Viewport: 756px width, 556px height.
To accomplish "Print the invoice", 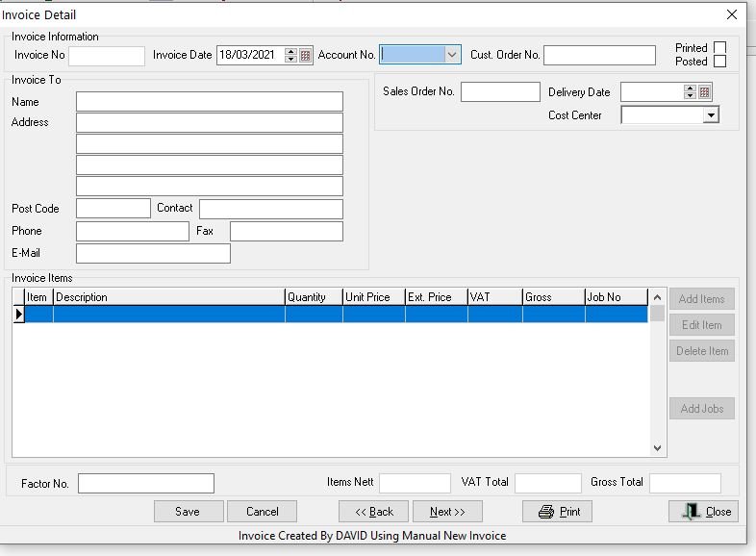I will [557, 512].
